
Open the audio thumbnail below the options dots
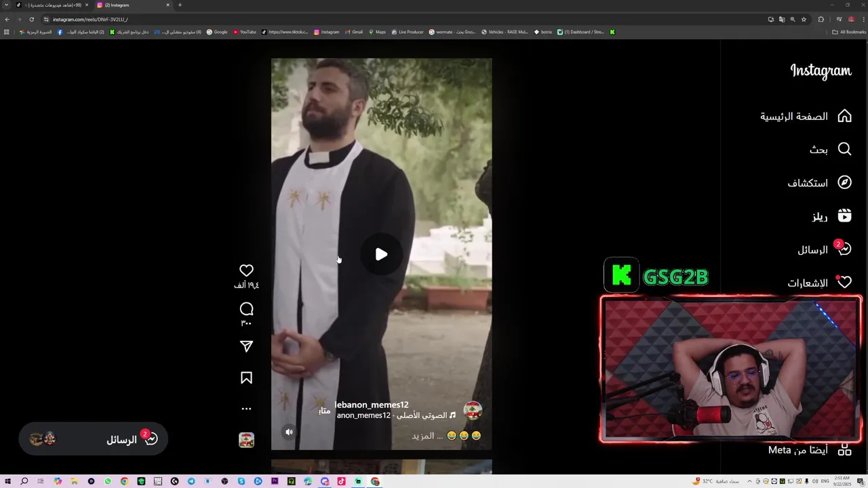pos(247,440)
